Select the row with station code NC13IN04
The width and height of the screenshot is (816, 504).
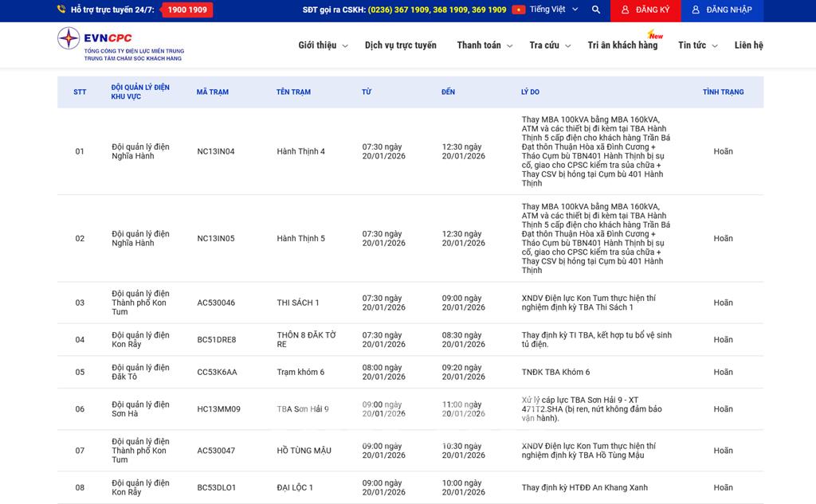tap(216, 151)
